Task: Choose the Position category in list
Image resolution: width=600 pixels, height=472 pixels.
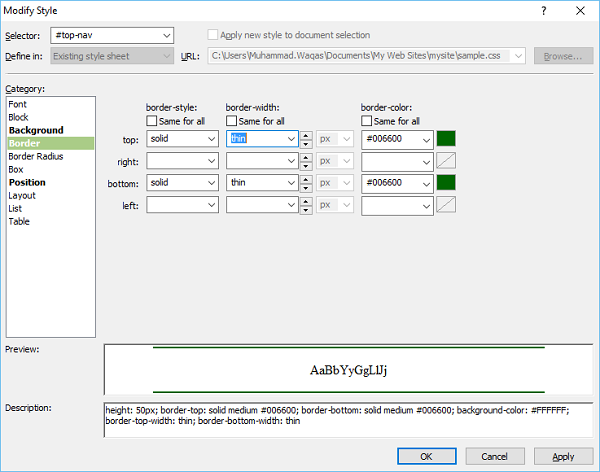Action: (x=27, y=182)
